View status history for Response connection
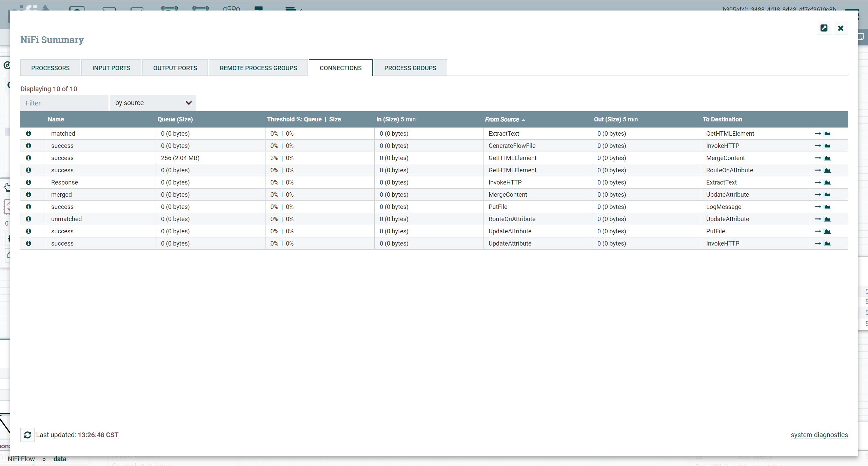Viewport: 868px width, 466px height. pos(827,182)
